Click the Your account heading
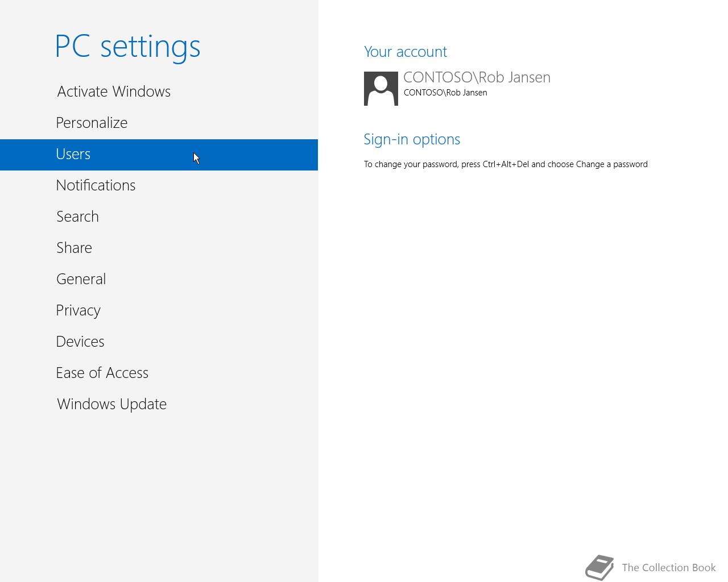728x582 pixels. pos(406,52)
